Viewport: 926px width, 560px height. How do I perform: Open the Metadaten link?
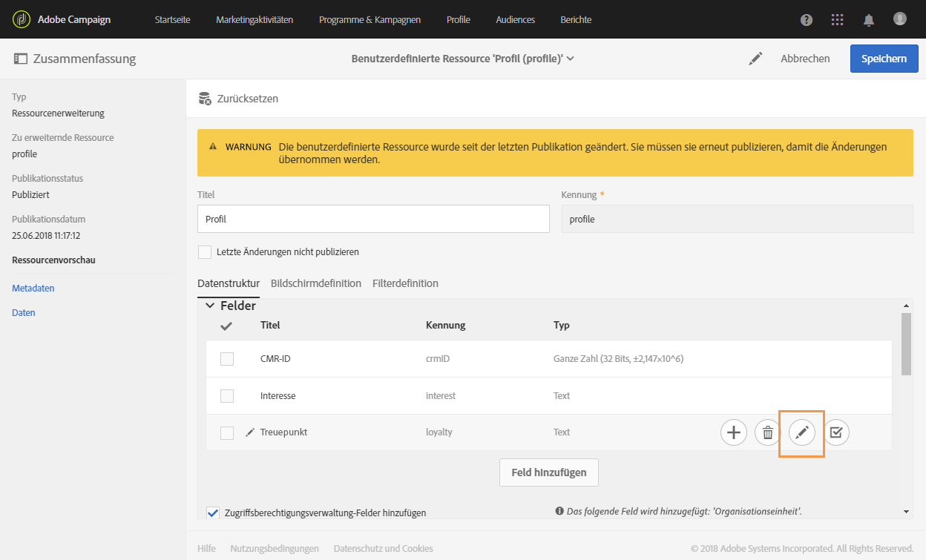(x=33, y=288)
